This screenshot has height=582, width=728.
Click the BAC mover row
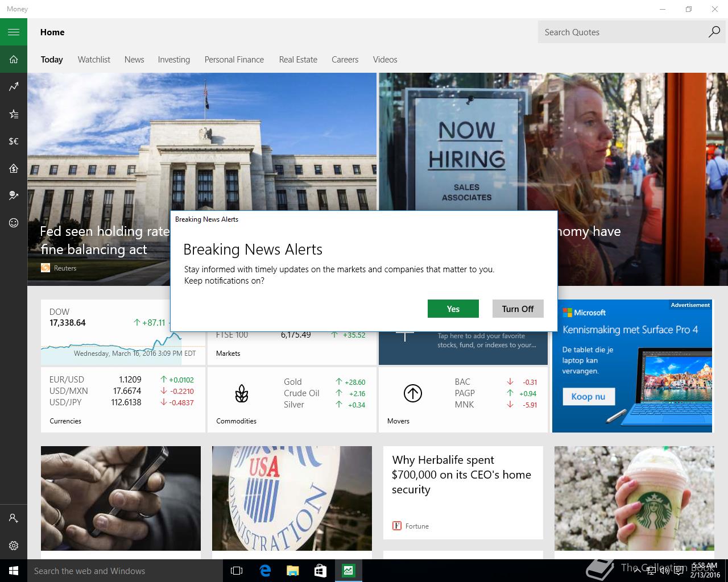pyautogui.click(x=496, y=382)
